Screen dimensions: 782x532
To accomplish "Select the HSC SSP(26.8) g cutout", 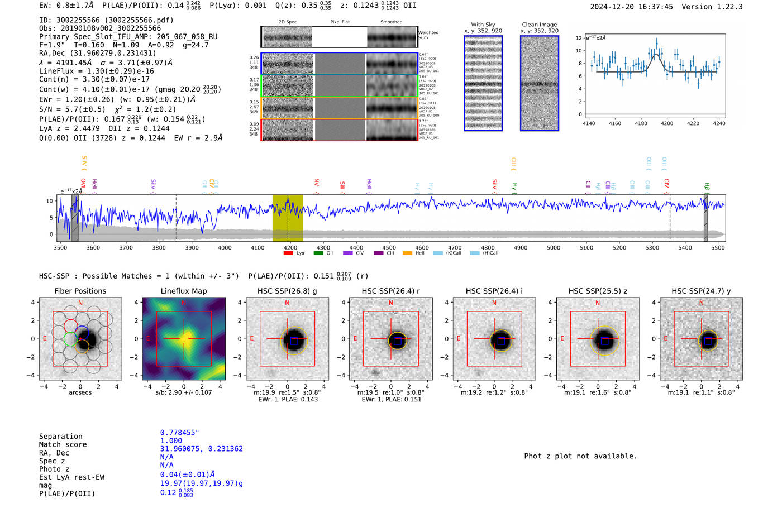I will tap(287, 339).
